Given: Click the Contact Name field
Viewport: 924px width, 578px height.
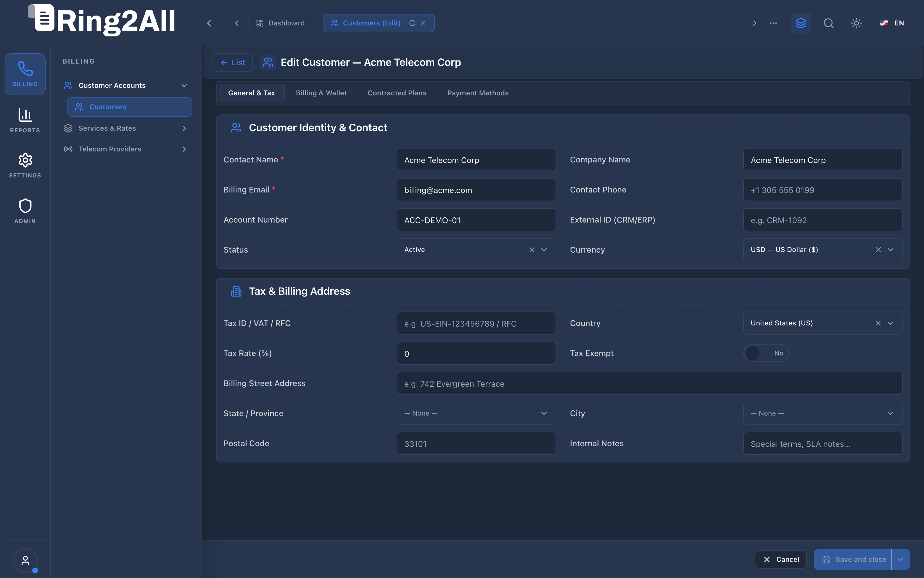Looking at the screenshot, I should coord(476,160).
